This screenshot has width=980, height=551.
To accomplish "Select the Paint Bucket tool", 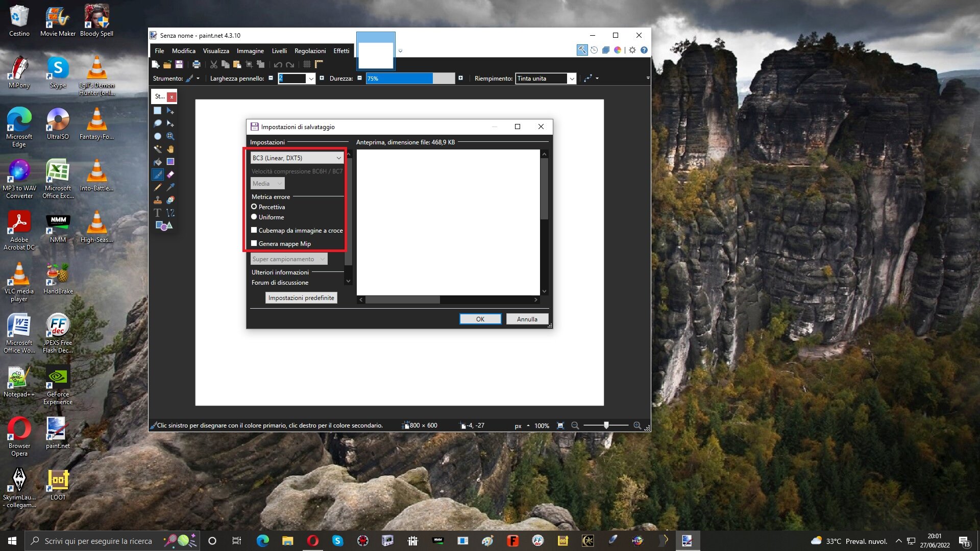I will 158,162.
